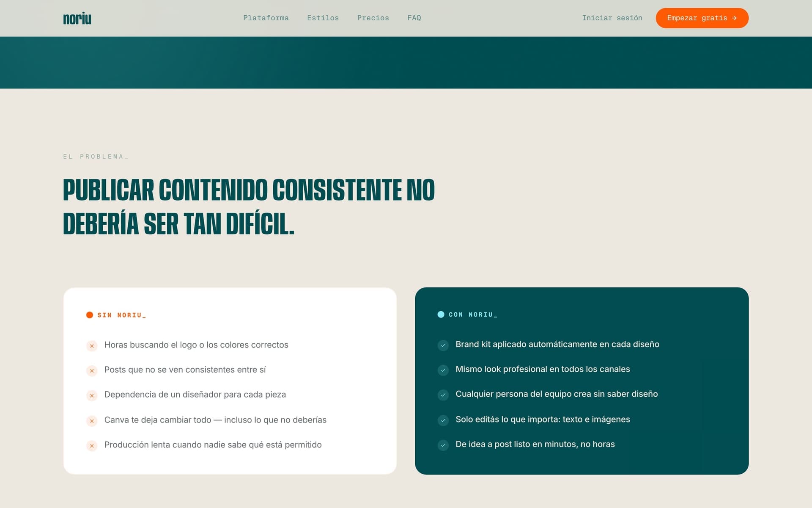Image resolution: width=812 pixels, height=508 pixels.
Task: Open the Precios page
Action: [x=373, y=18]
